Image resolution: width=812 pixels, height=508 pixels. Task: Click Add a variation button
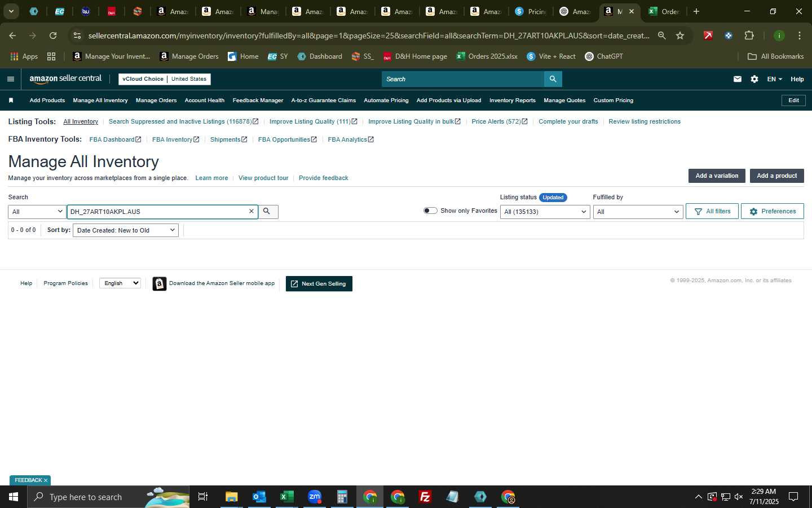coord(717,176)
